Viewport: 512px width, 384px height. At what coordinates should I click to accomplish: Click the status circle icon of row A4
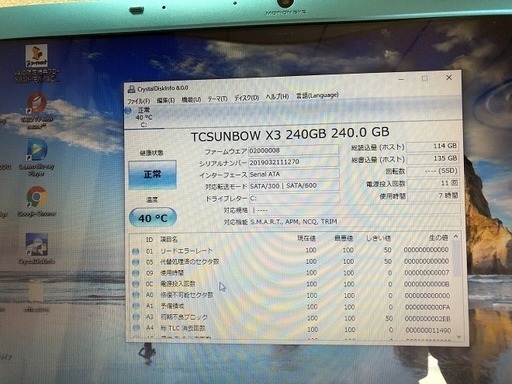pos(136,328)
